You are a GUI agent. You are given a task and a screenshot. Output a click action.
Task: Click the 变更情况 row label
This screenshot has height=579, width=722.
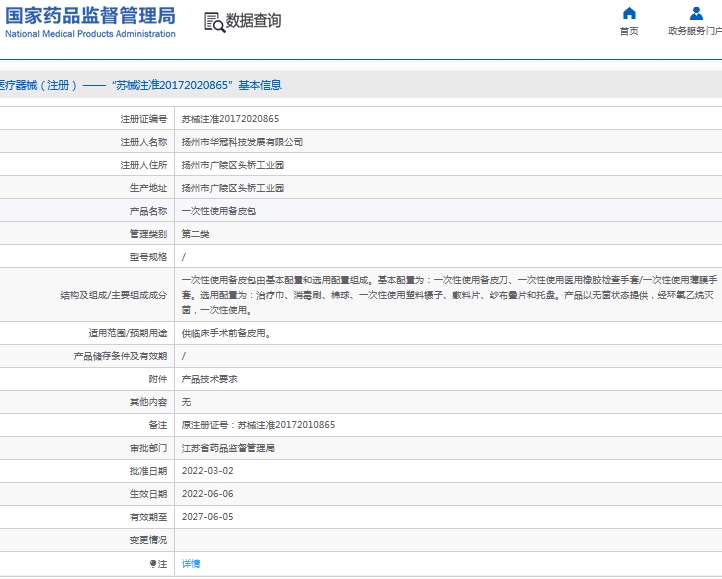click(x=148, y=540)
